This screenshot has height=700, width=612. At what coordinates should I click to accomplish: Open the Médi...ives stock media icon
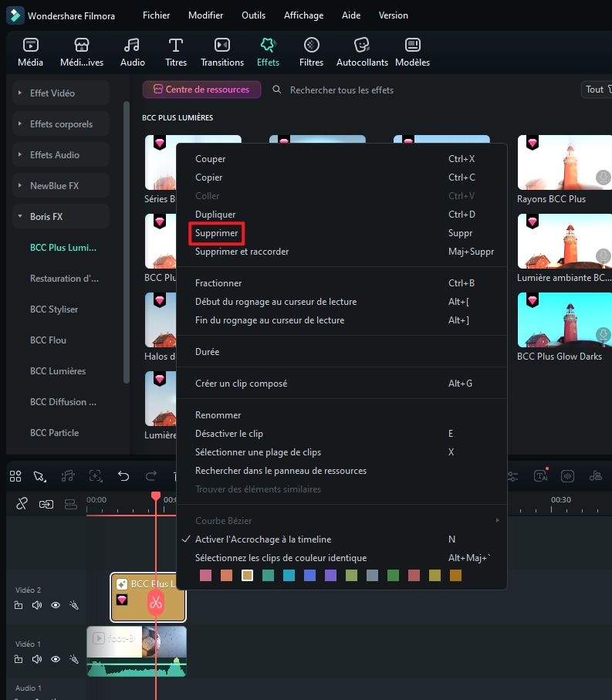[82, 45]
